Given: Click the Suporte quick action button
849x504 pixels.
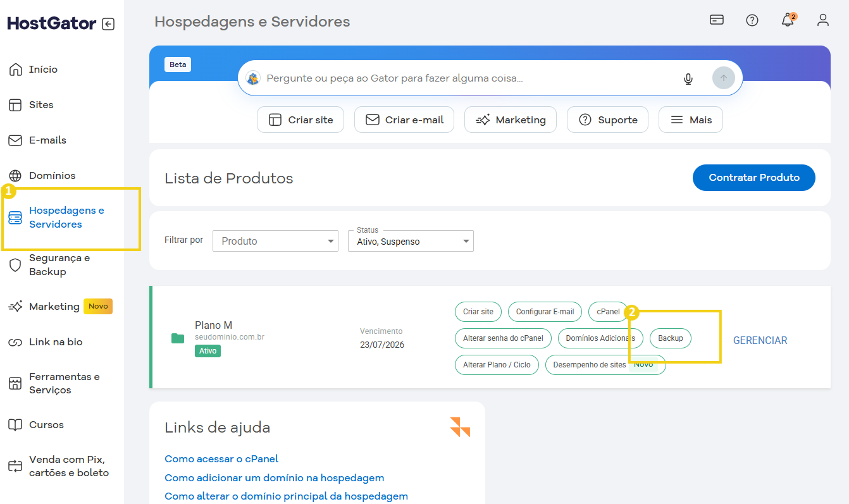Looking at the screenshot, I should [607, 120].
